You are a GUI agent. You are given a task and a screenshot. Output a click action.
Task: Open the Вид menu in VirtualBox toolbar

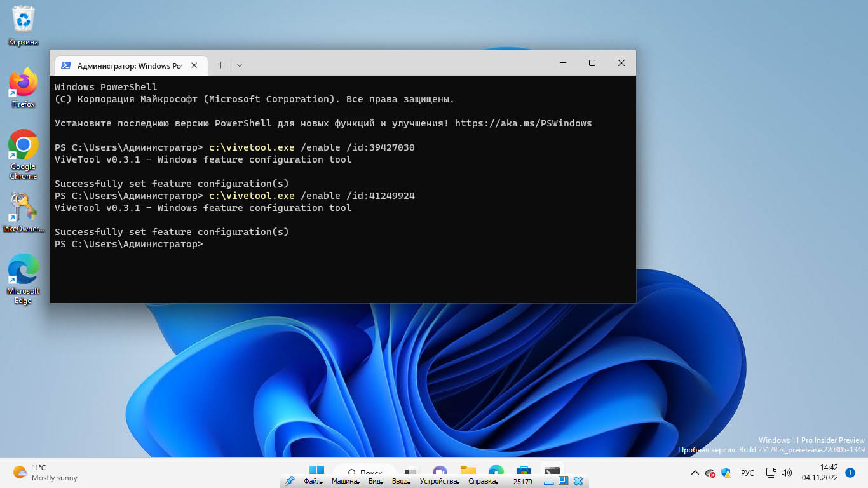(376, 482)
